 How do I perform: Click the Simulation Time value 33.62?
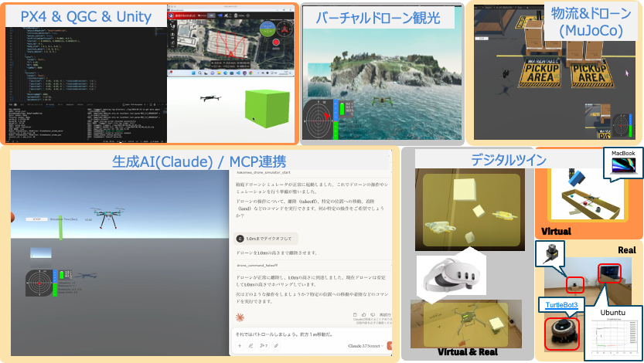88,219
